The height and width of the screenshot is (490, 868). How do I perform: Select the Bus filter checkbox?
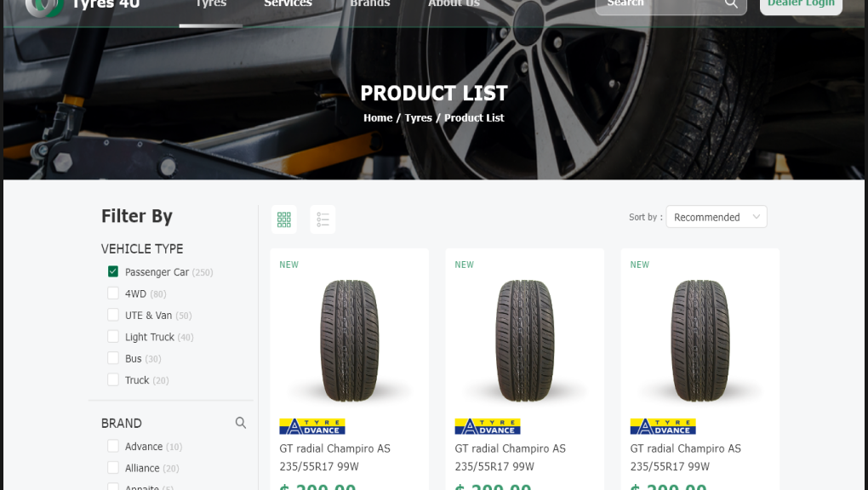coord(113,357)
